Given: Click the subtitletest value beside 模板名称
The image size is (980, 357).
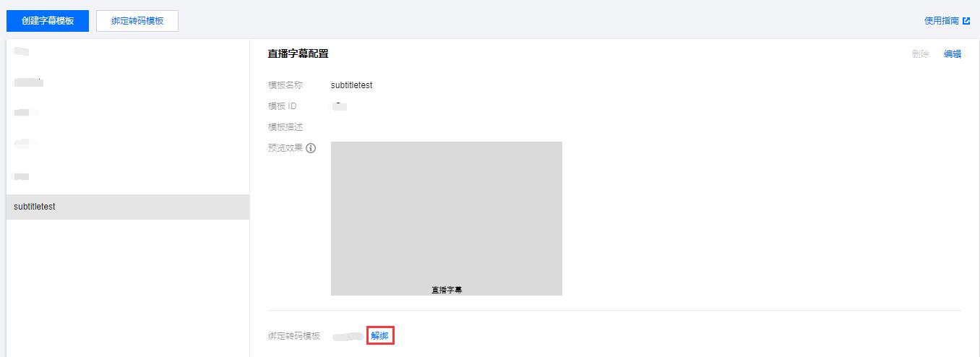Looking at the screenshot, I should (x=352, y=85).
